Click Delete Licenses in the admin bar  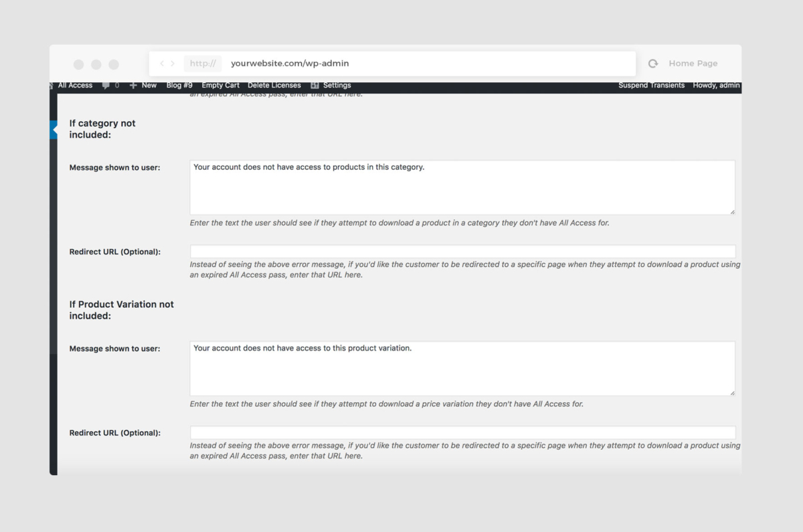tap(274, 86)
